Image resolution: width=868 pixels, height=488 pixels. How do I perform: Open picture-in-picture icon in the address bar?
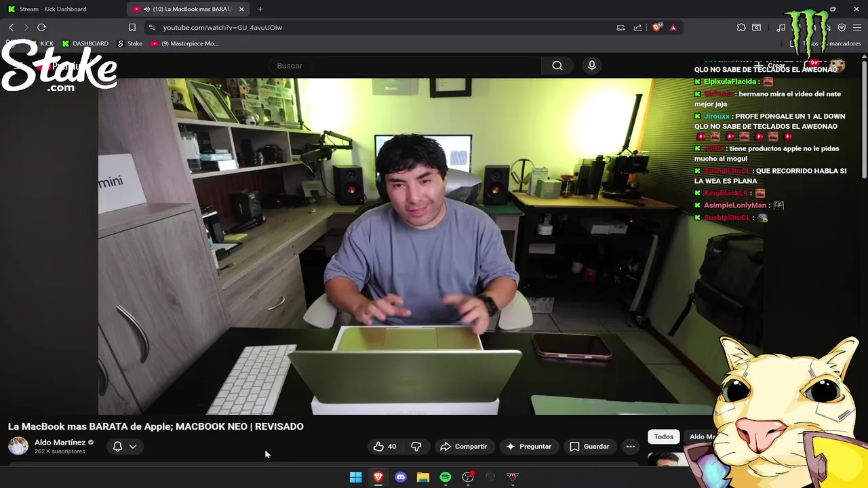coord(620,27)
